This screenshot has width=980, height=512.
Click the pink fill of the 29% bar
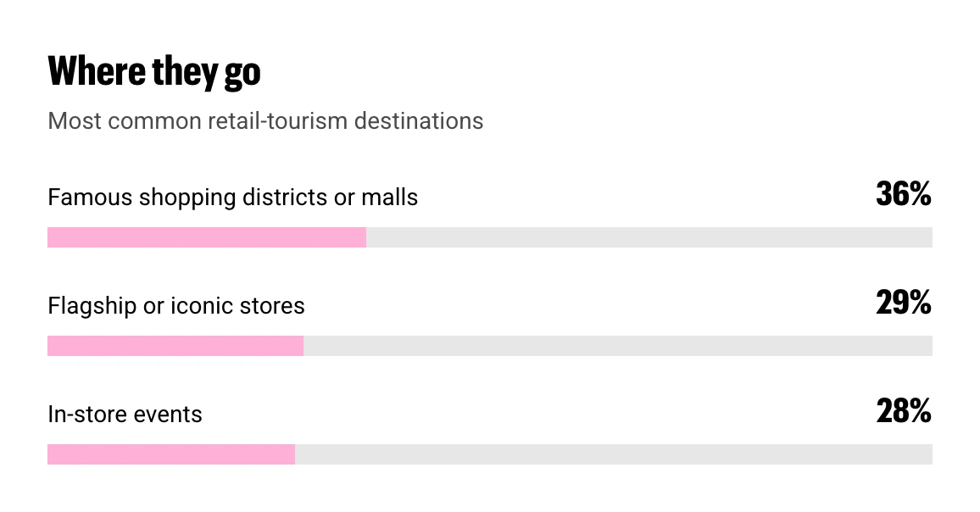pos(175,346)
